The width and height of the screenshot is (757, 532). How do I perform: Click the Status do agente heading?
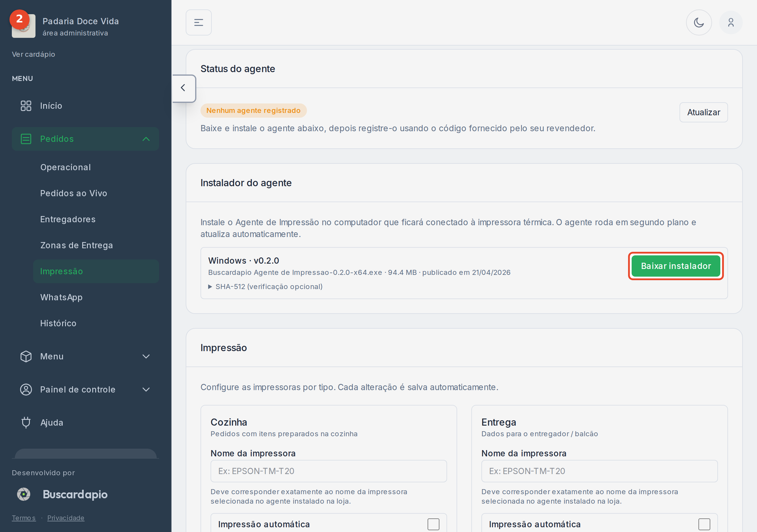click(238, 69)
